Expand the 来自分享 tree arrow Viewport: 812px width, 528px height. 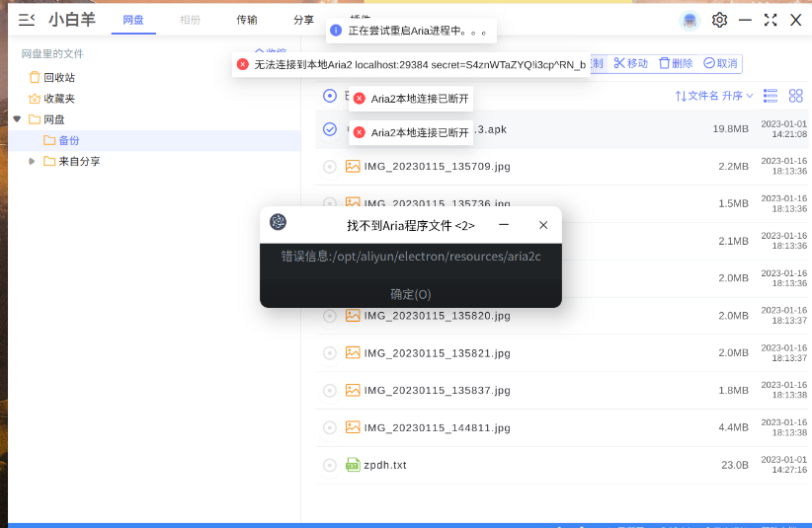pos(32,161)
